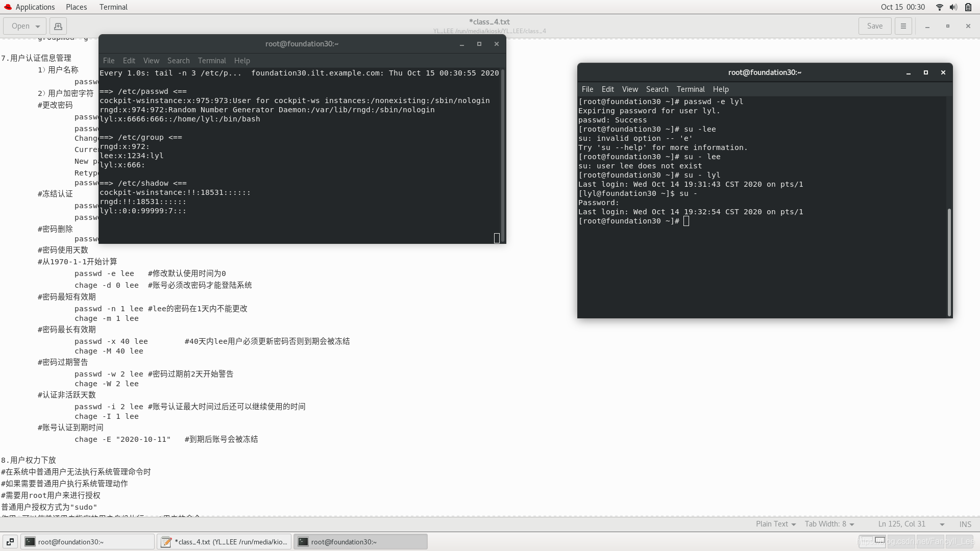Click the Save button
980x551 pixels.
[x=874, y=26]
